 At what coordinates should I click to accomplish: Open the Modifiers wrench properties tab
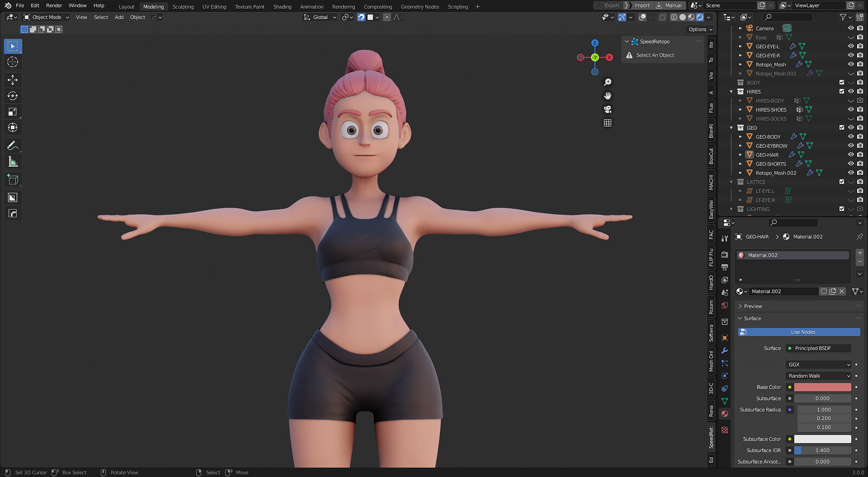click(725, 350)
